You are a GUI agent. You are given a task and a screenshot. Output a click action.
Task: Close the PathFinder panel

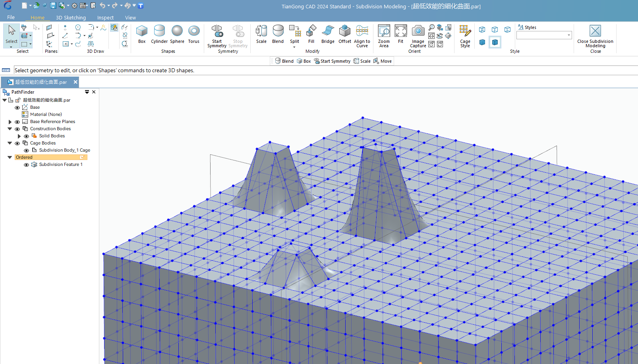coord(94,92)
